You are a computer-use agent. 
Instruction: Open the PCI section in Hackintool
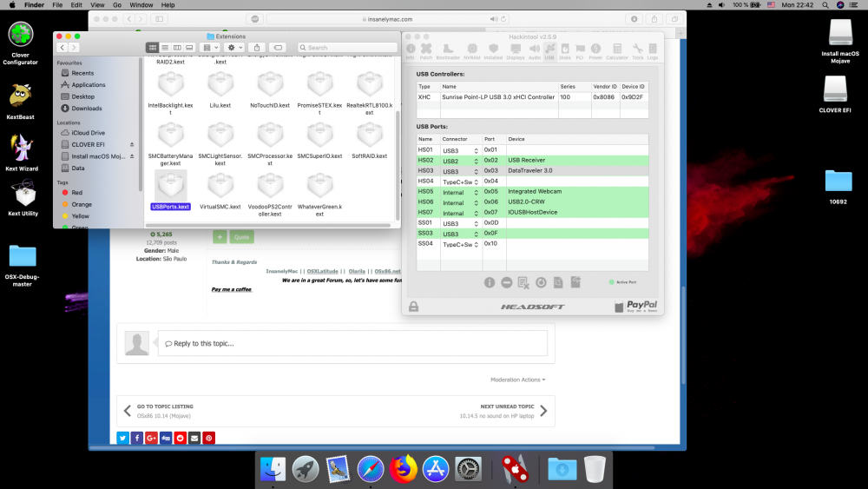[x=580, y=51]
